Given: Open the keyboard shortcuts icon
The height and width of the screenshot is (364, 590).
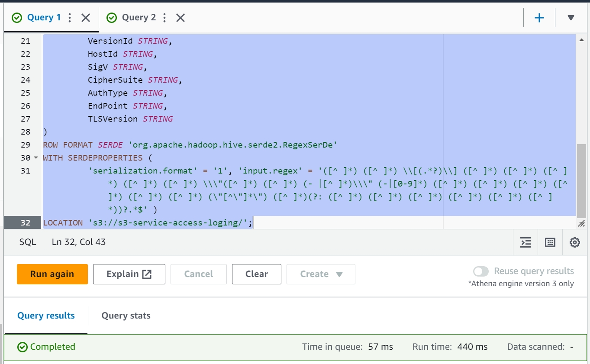Looking at the screenshot, I should (x=550, y=242).
